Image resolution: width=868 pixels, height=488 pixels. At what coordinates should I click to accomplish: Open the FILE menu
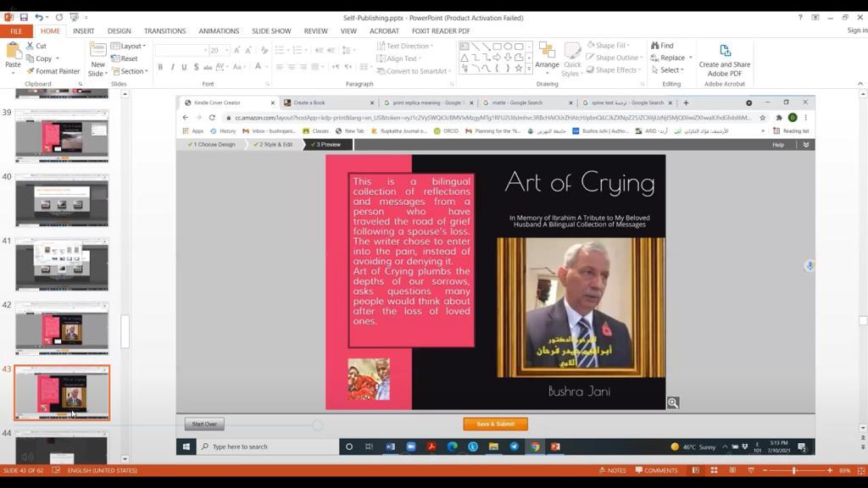coord(15,31)
